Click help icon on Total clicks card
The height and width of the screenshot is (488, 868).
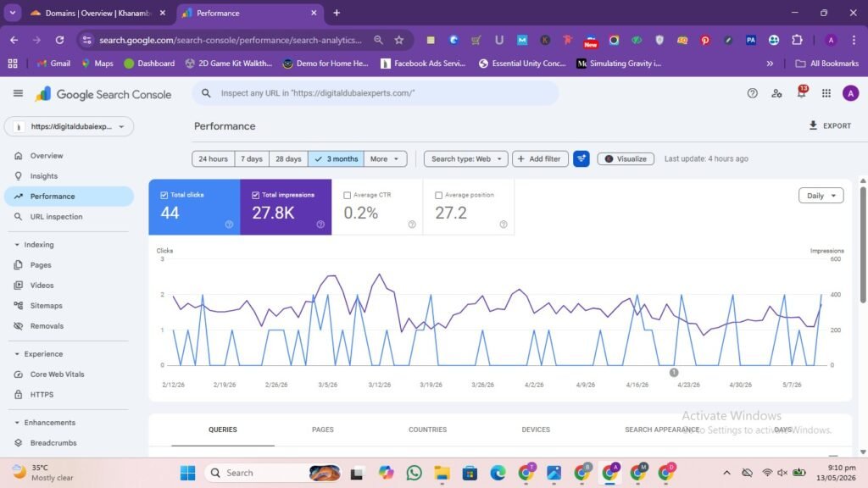[x=229, y=224]
